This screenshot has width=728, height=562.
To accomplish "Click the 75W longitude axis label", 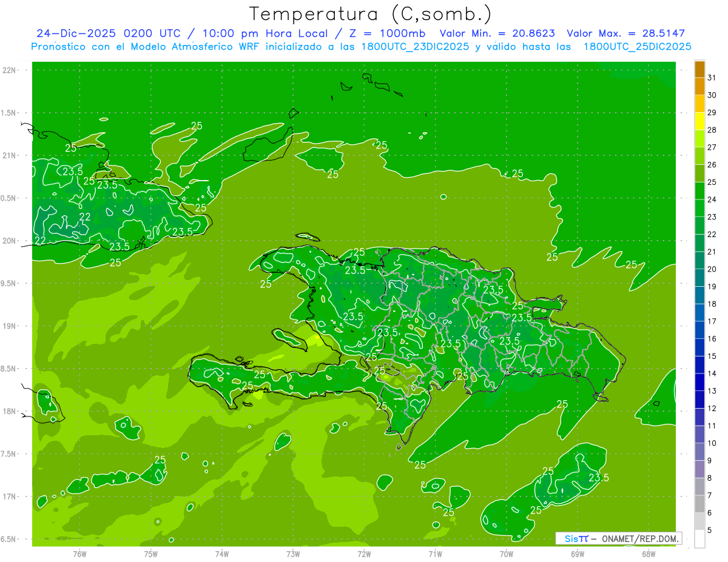I will click(x=150, y=554).
